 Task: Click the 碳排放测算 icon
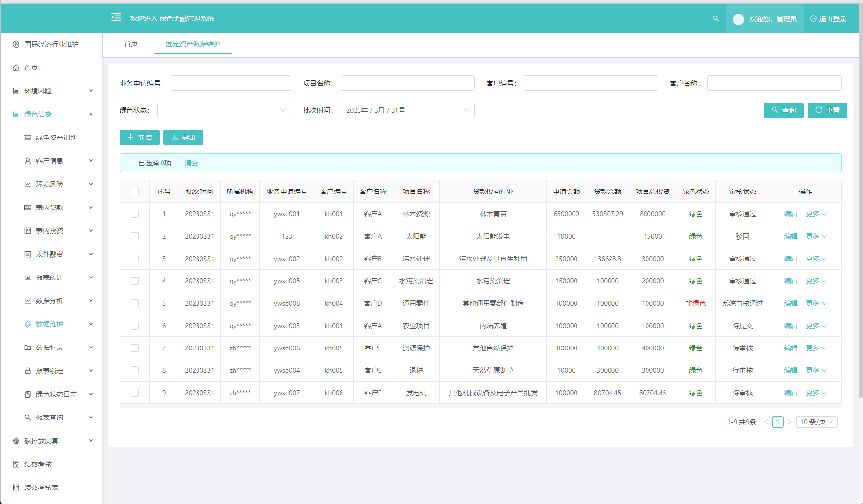point(16,441)
